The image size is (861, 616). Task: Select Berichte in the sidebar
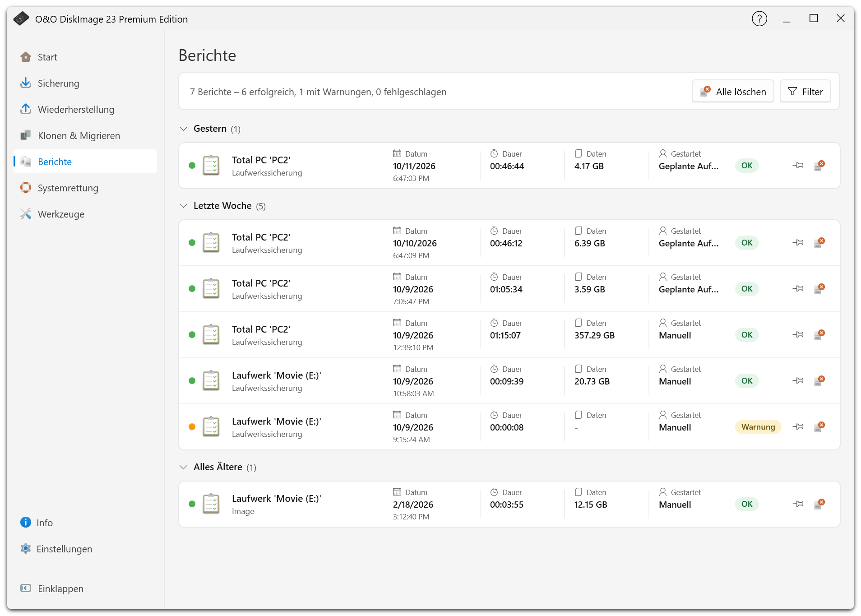tap(85, 162)
